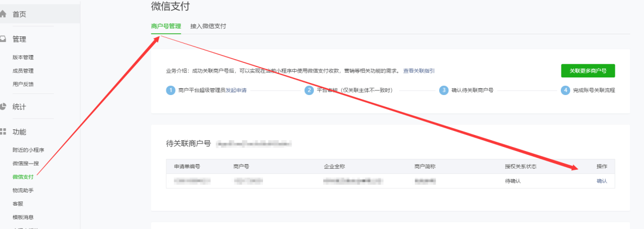644x229 pixels.
Task: Click the 统计 section label in the sidebar
Action: click(x=19, y=107)
